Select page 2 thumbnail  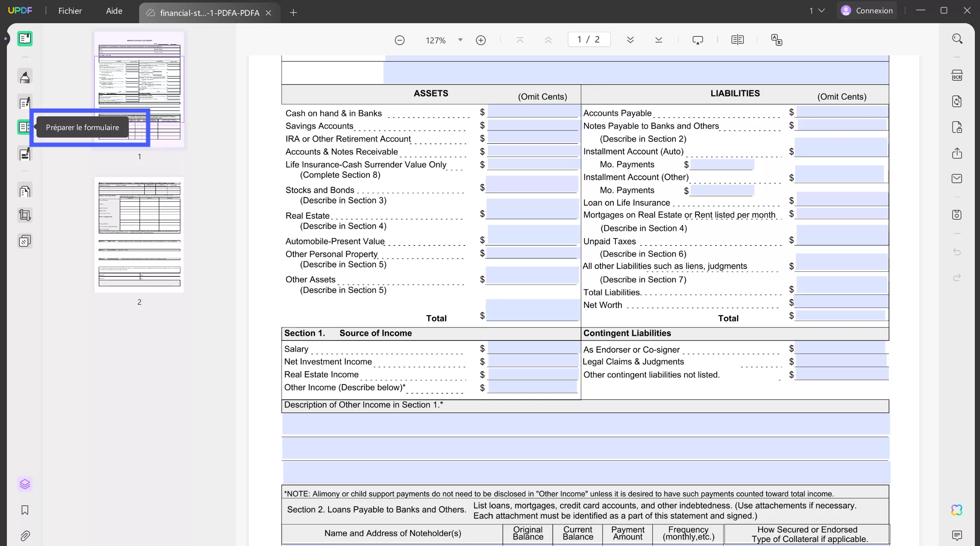pyautogui.click(x=139, y=234)
